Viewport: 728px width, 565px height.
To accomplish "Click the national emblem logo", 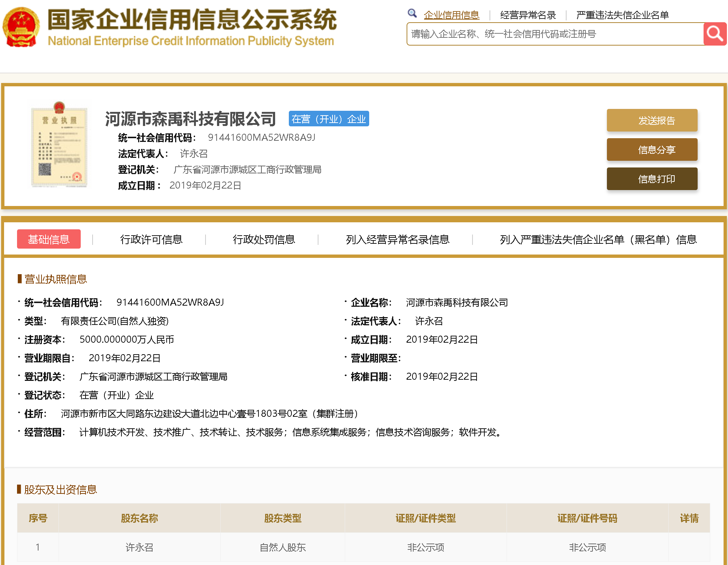I will point(21,28).
